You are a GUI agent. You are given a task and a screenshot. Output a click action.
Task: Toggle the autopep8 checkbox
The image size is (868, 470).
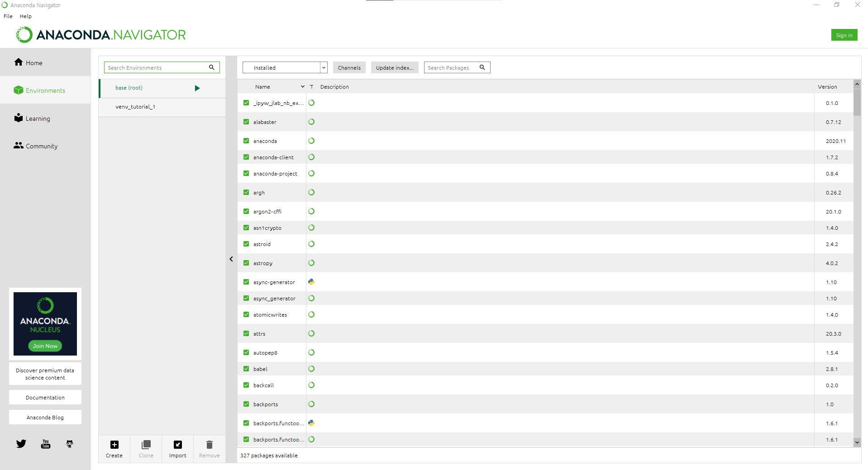246,352
